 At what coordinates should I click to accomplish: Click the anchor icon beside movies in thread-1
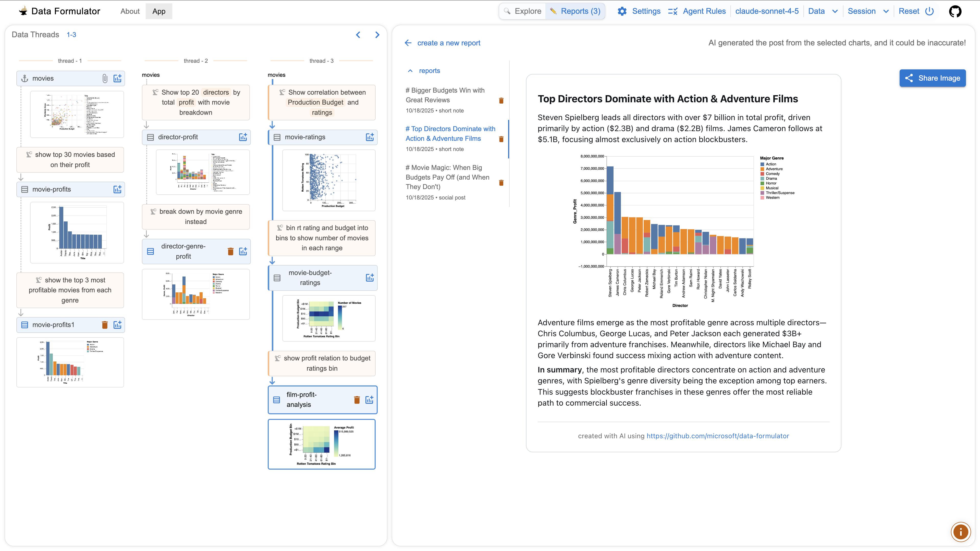click(24, 78)
